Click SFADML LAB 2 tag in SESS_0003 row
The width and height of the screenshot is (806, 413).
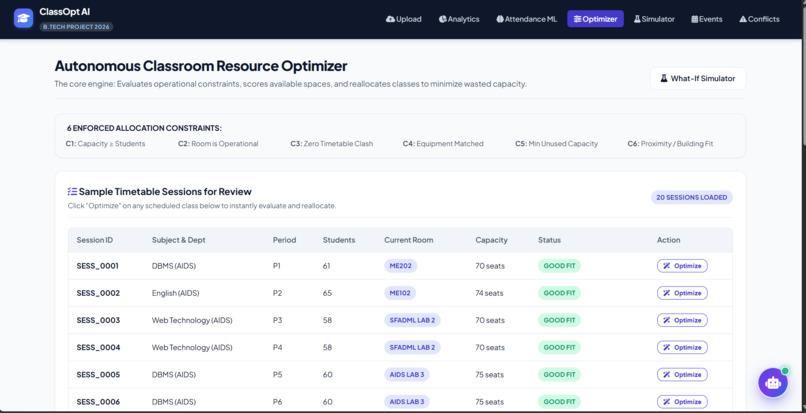(x=412, y=320)
